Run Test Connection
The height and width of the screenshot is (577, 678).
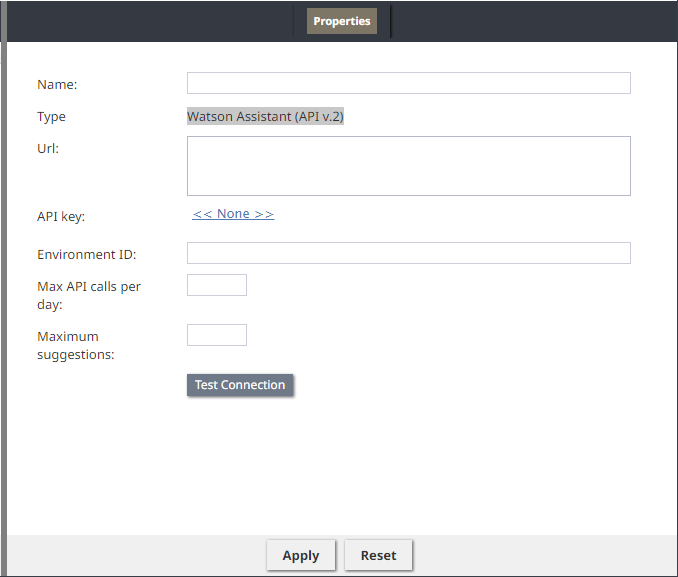pyautogui.click(x=240, y=385)
